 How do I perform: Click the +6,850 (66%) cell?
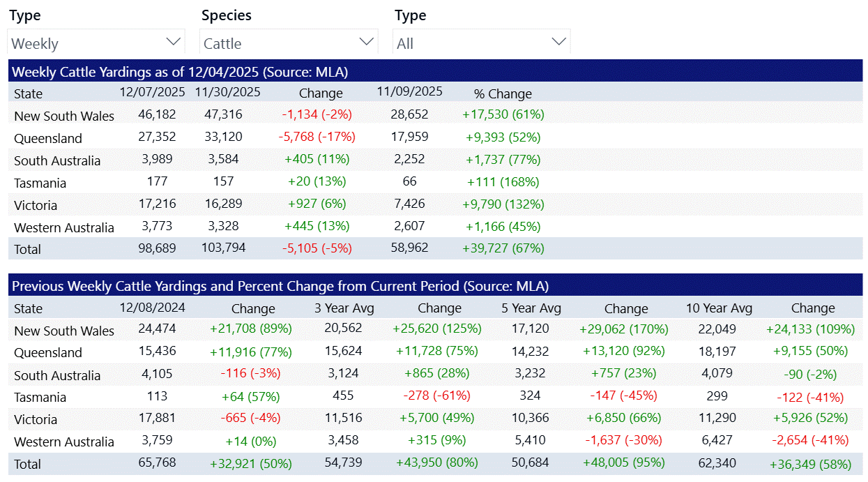tap(624, 418)
